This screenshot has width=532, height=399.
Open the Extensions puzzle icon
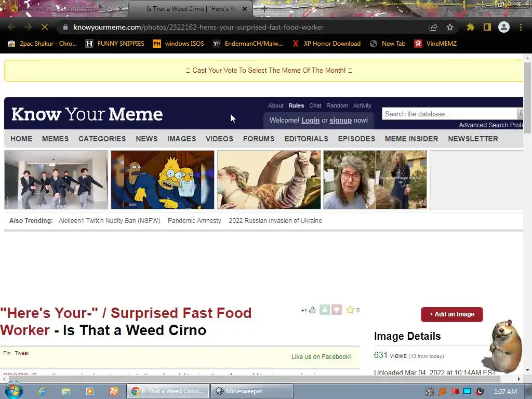pyautogui.click(x=471, y=27)
